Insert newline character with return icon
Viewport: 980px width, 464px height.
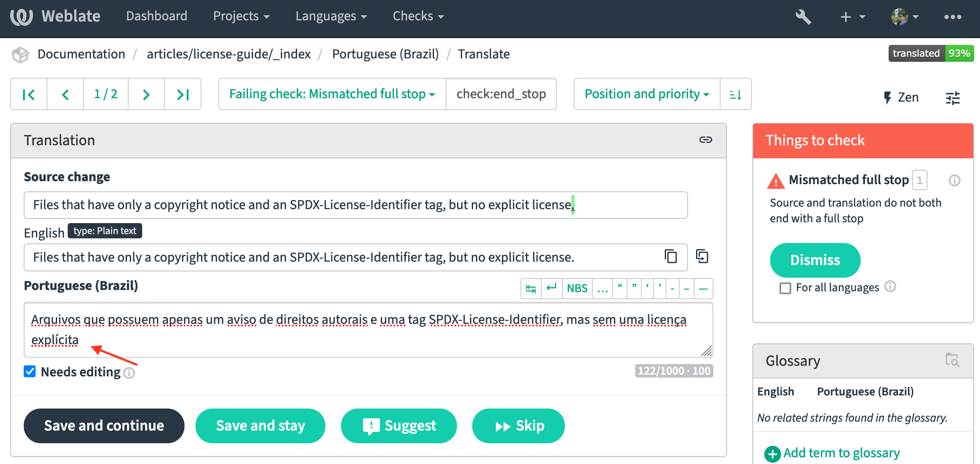(551, 288)
